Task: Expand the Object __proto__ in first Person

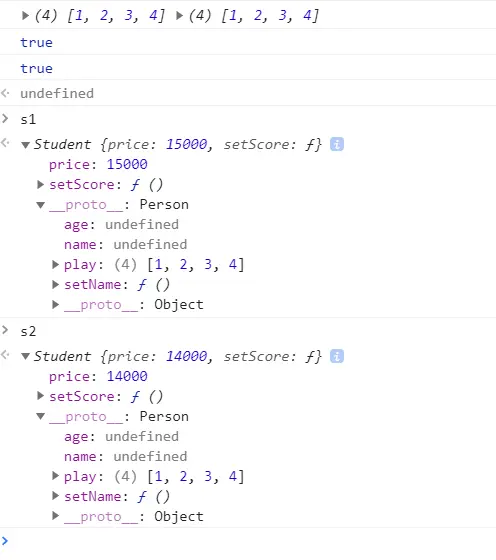Action: click(55, 304)
